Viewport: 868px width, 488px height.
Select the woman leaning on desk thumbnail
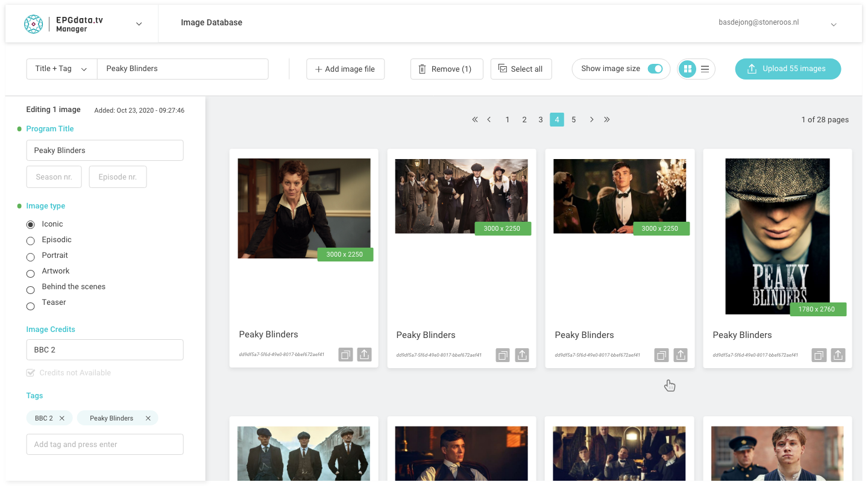(x=304, y=208)
